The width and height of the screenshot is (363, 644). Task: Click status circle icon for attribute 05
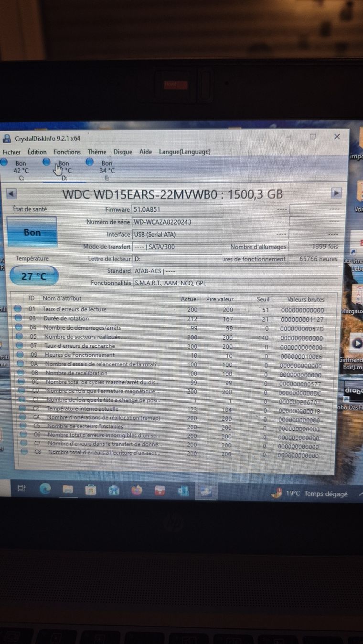point(19,336)
